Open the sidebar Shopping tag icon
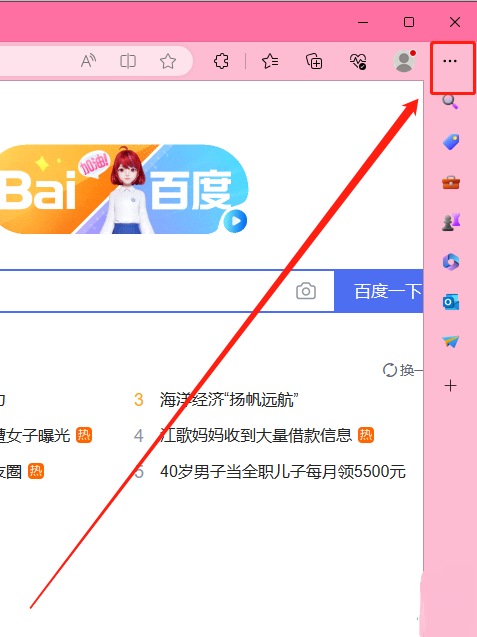Screen dimensions: 477x637 tap(451, 142)
